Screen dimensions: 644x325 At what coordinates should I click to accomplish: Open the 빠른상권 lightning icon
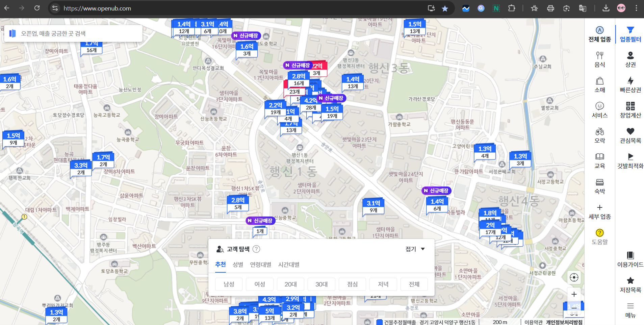point(630,80)
